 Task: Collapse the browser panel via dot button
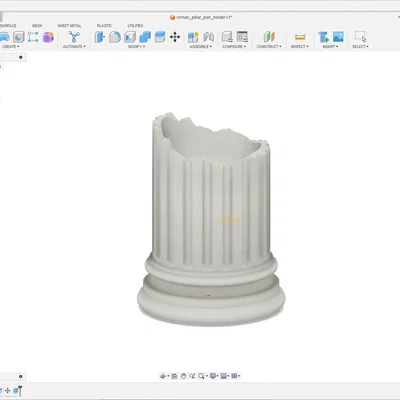[21, 57]
